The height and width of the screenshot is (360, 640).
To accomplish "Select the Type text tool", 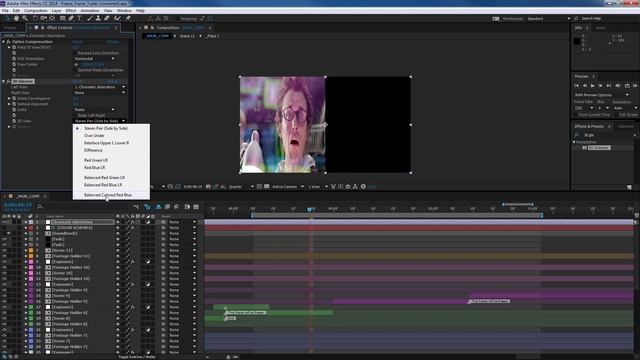I will click(x=79, y=18).
